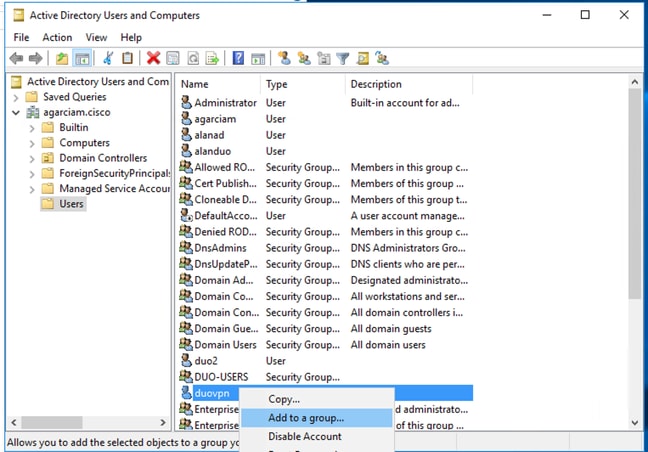Click the list scrollbar up arrow
The width and height of the screenshot is (648, 452).
coord(635,82)
